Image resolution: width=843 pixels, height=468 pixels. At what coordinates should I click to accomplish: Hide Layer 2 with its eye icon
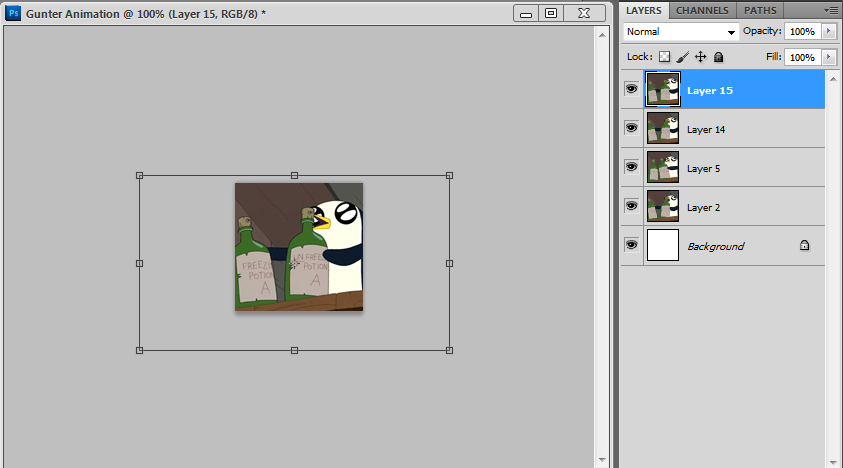coord(631,205)
